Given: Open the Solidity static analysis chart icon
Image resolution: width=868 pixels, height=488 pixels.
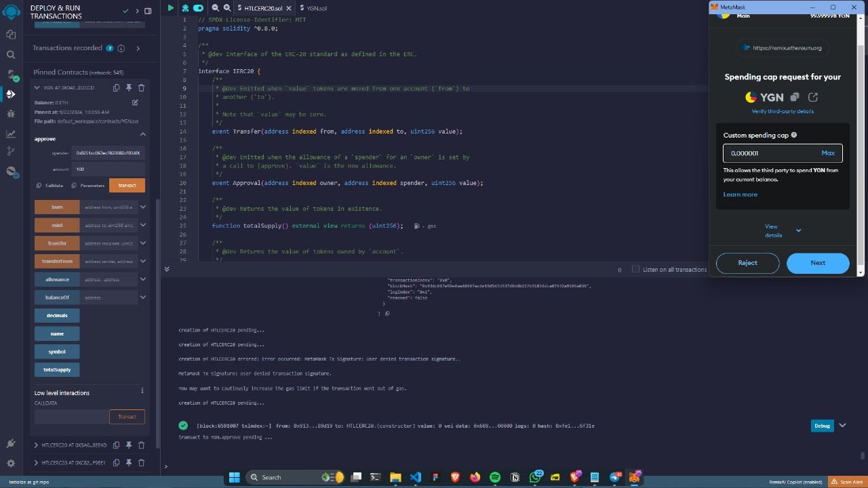Looking at the screenshot, I should coord(11,134).
